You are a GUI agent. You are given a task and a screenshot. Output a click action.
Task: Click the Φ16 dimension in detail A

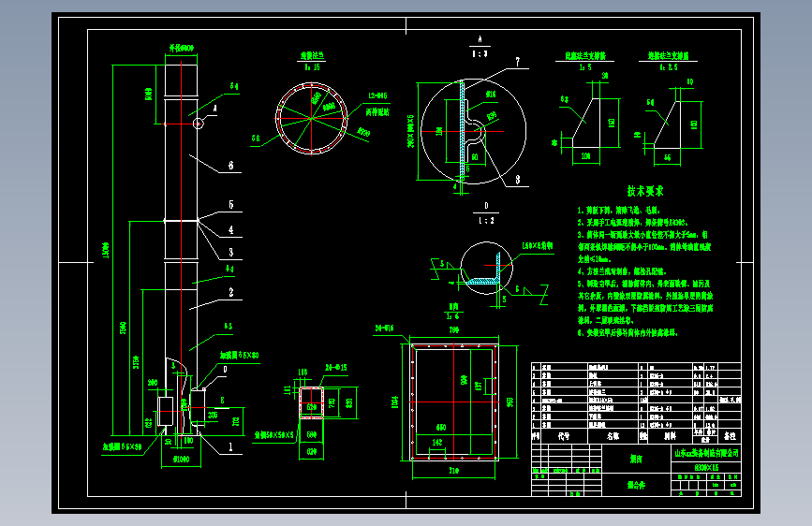click(491, 95)
